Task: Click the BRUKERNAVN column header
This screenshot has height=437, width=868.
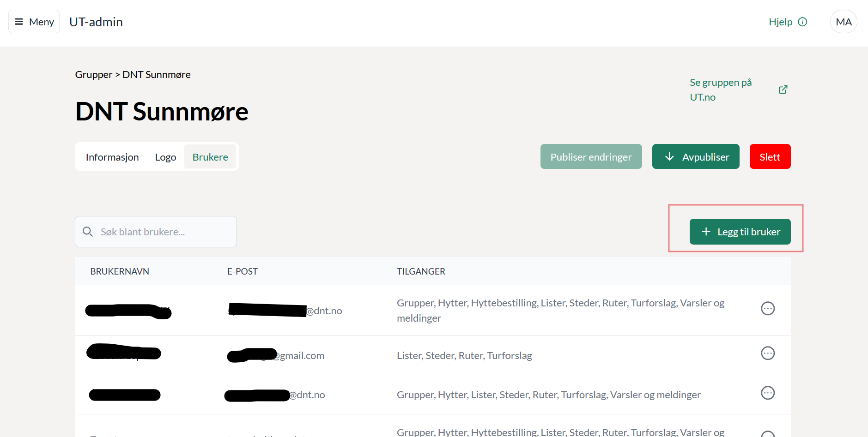Action: [x=120, y=271]
